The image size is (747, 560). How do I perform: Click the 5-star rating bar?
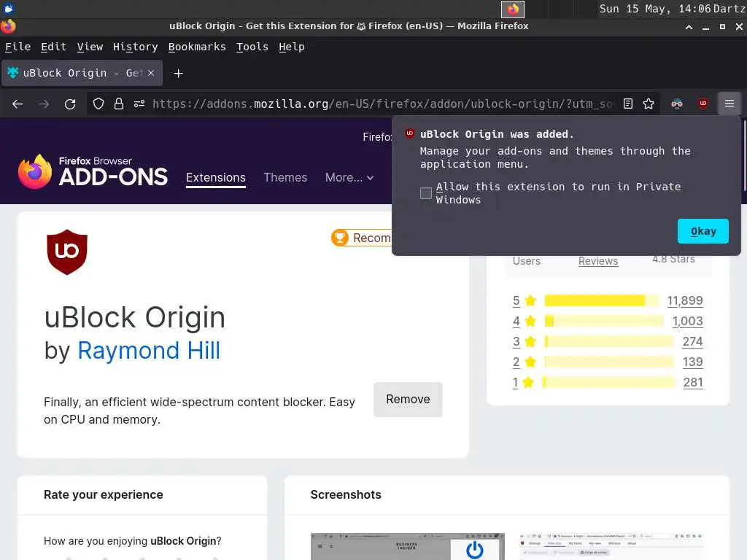(602, 300)
